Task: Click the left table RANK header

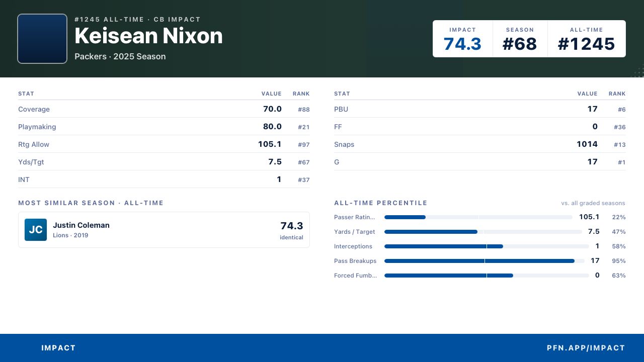Action: [x=301, y=94]
